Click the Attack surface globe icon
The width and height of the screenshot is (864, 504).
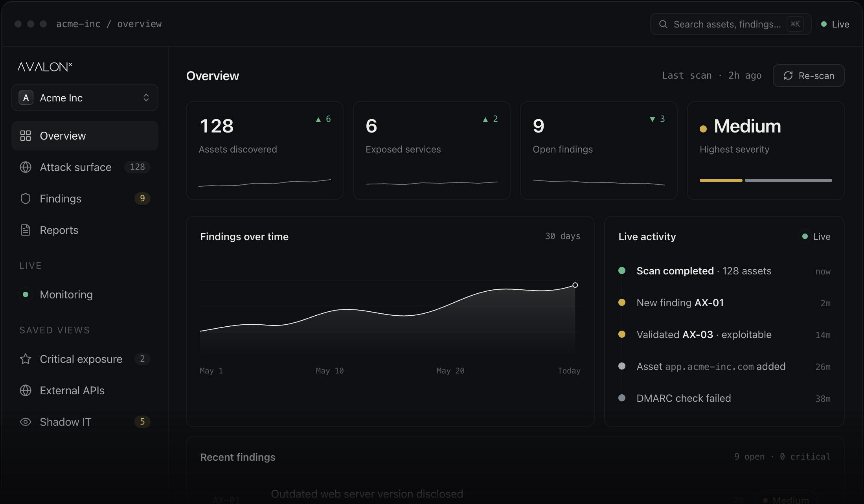point(26,167)
